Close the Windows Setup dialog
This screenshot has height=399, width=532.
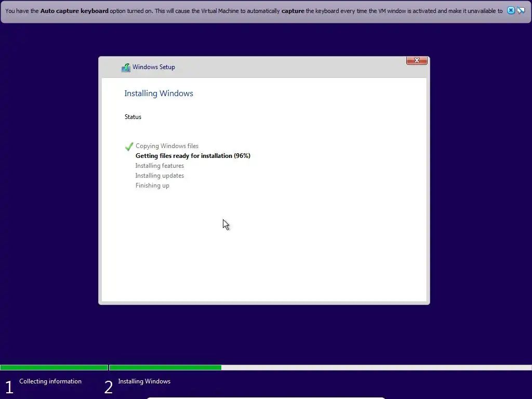coord(417,60)
